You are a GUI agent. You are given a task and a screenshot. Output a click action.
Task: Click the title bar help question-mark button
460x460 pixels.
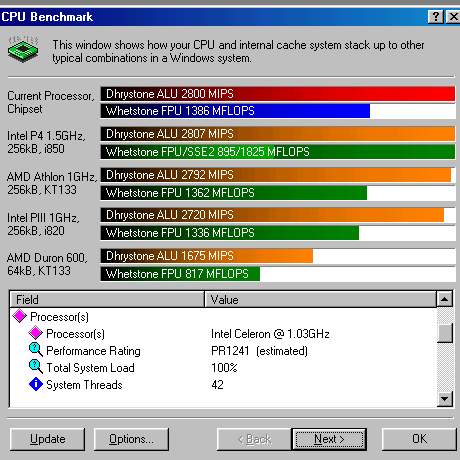(x=435, y=16)
